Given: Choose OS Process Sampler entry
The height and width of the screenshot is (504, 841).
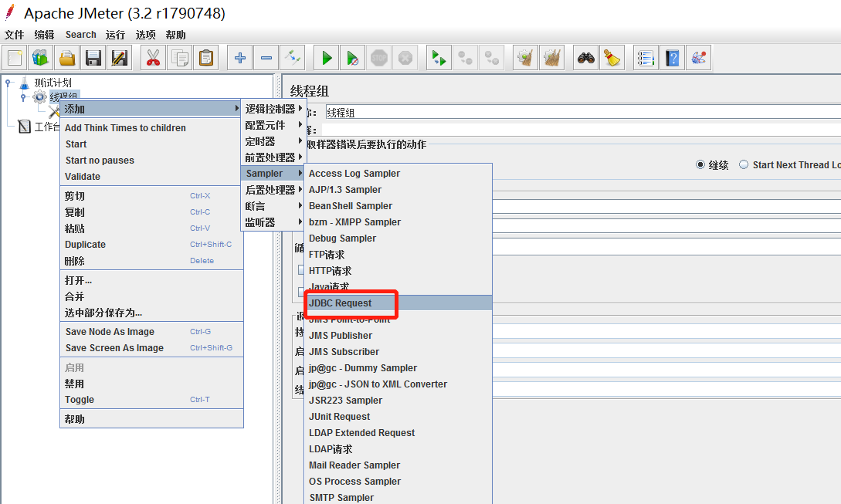Looking at the screenshot, I should coord(398,482).
